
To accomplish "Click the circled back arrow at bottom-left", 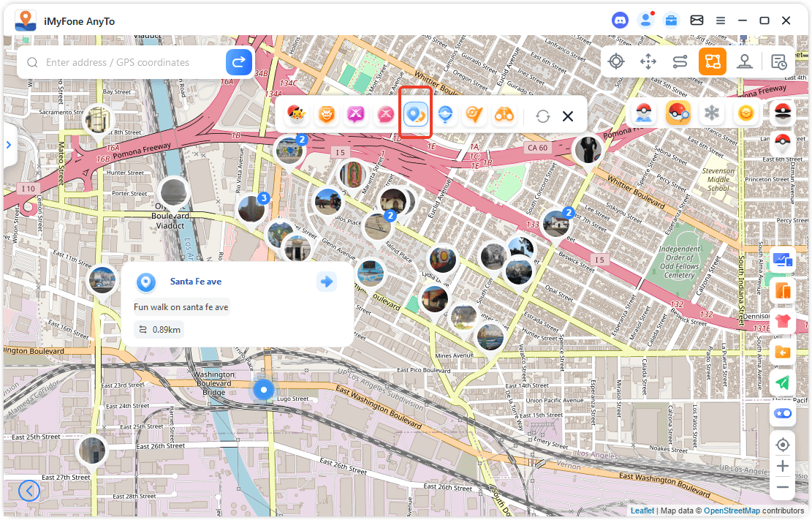I will pos(29,490).
